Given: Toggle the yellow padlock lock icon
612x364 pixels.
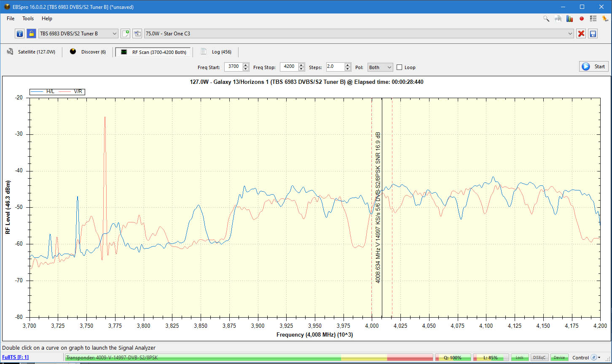Looking at the screenshot, I should pos(31,34).
